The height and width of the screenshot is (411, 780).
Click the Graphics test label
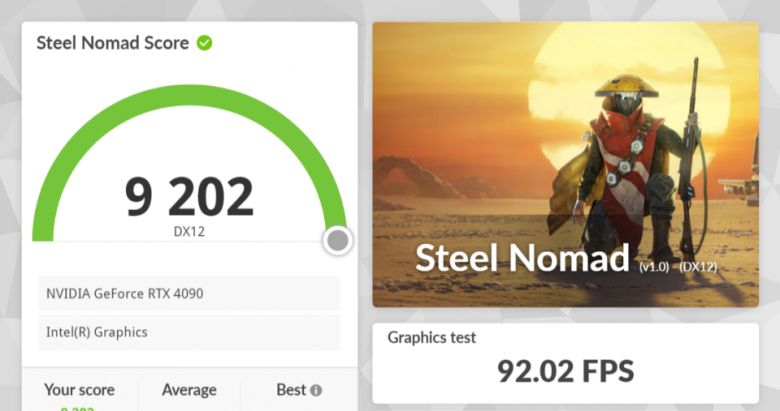432,338
